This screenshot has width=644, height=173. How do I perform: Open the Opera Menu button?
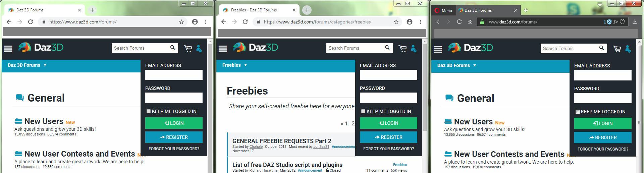[443, 10]
